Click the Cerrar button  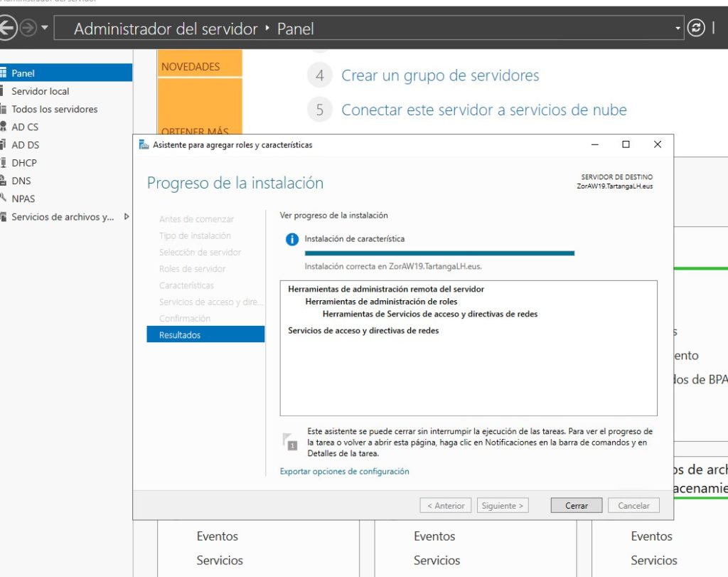tap(576, 505)
